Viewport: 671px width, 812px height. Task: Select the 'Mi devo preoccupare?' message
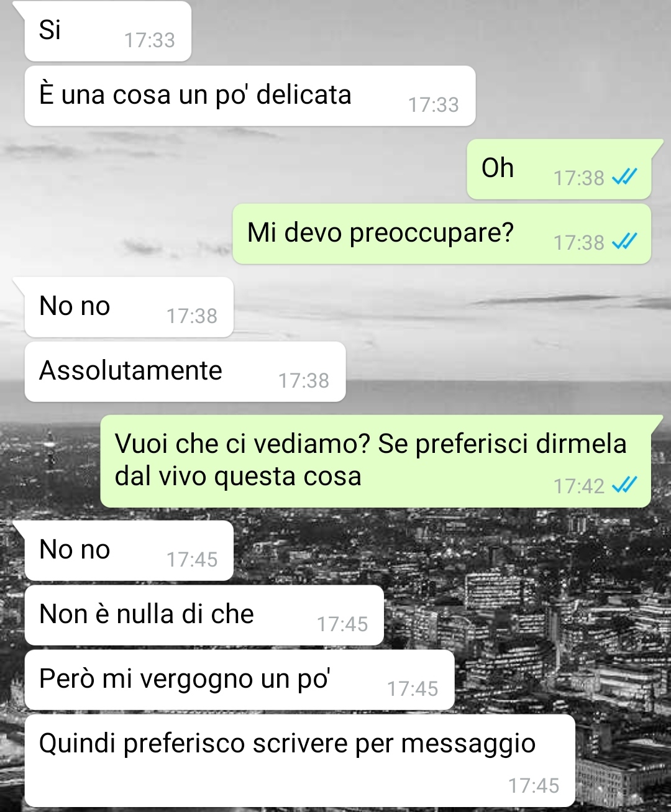[442, 234]
